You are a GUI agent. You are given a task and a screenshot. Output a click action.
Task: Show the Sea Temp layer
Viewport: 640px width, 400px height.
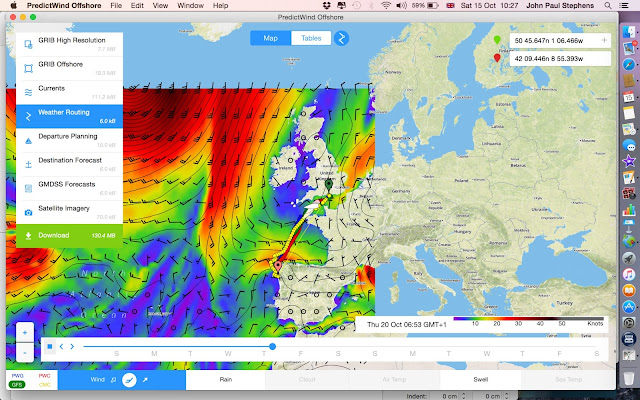tap(569, 380)
